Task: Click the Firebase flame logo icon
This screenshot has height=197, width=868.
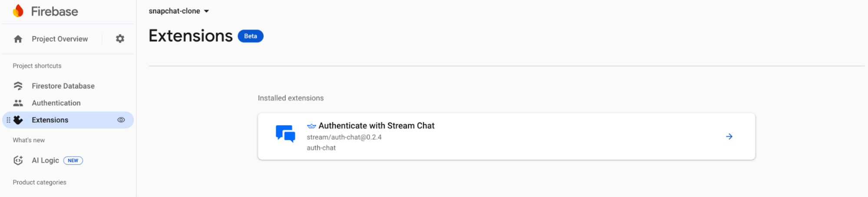Action: click(18, 11)
